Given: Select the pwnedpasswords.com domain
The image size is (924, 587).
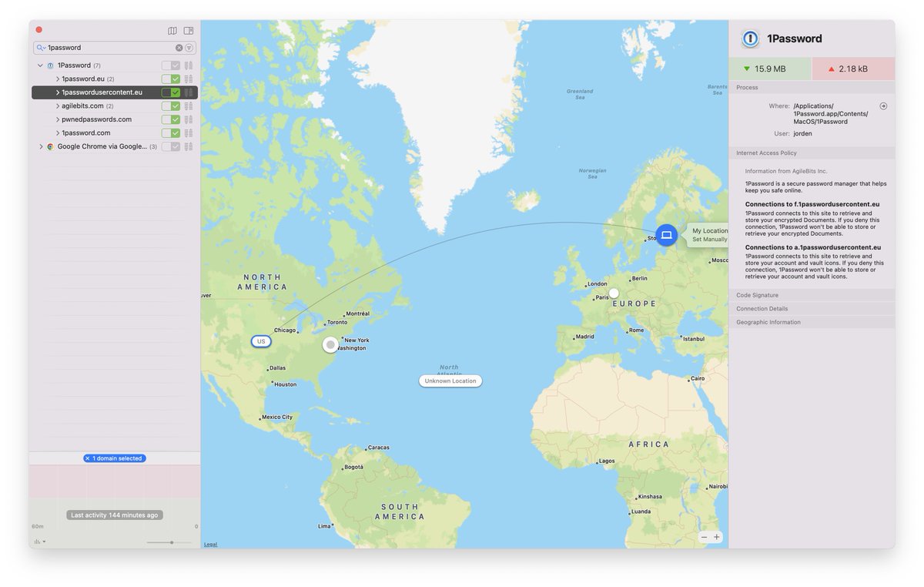Looking at the screenshot, I should pos(96,119).
